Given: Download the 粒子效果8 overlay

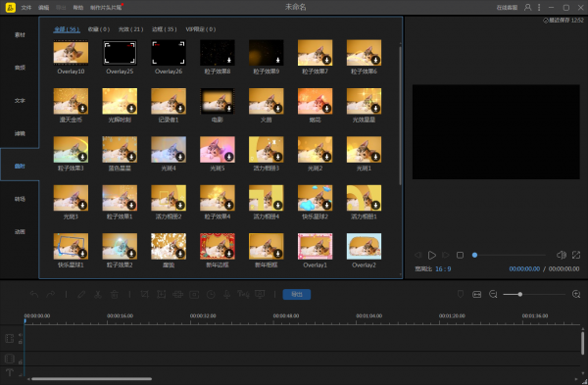Looking at the screenshot, I should (x=228, y=60).
